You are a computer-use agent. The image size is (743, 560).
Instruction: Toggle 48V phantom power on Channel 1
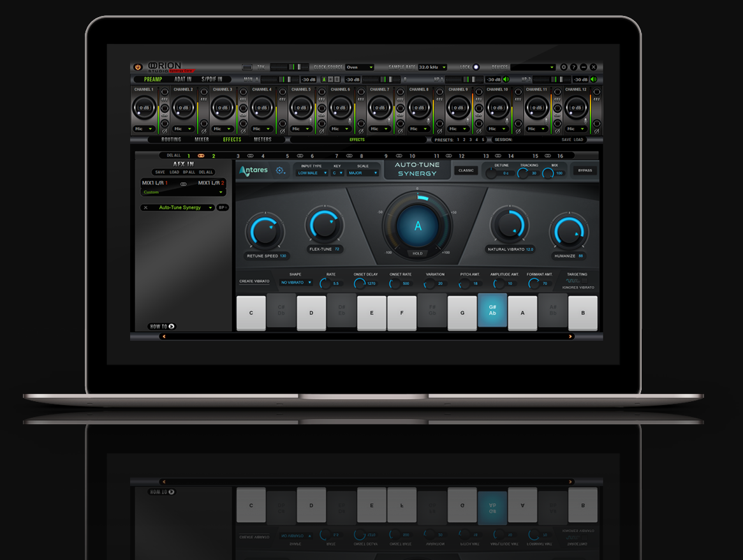tap(165, 92)
